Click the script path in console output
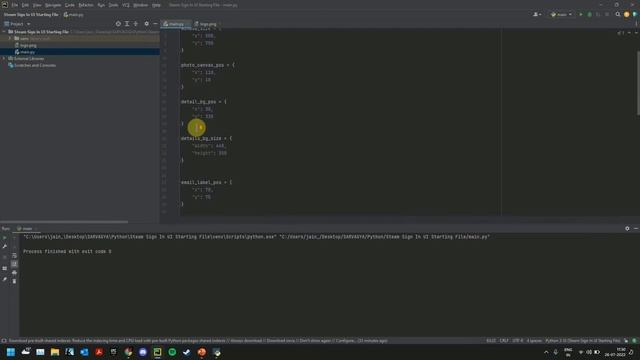Viewport: 640px width, 360px height. point(384,237)
